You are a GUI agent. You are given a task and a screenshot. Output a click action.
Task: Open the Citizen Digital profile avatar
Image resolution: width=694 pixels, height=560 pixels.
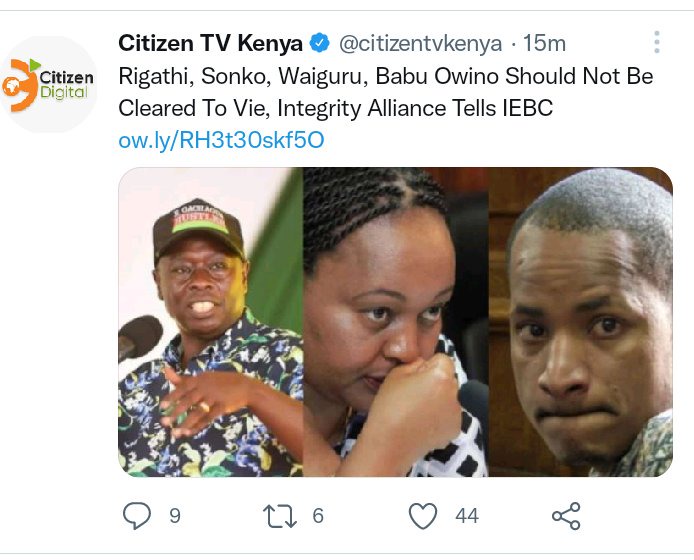click(49, 84)
